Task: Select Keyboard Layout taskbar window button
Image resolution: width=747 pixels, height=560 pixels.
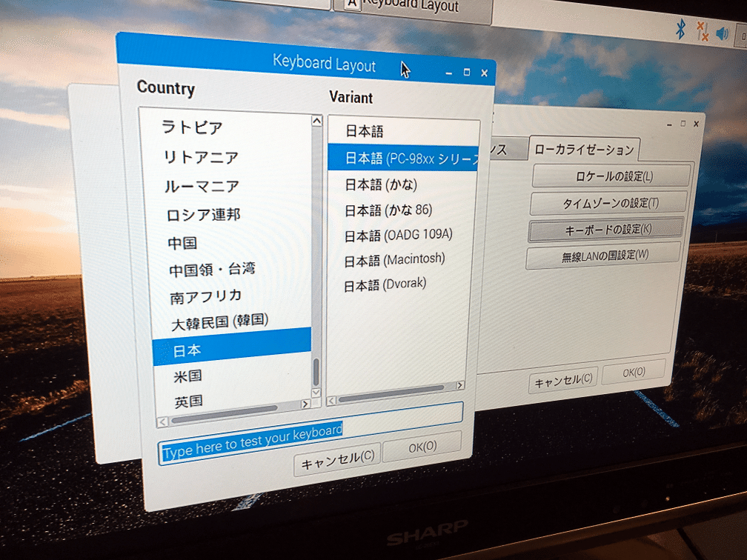Action: 411,7
